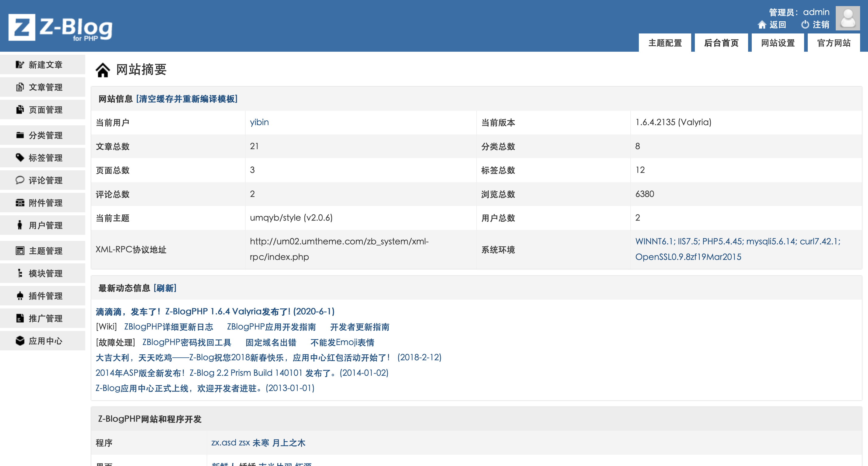Click zsx developer link
868x466 pixels.
click(244, 443)
